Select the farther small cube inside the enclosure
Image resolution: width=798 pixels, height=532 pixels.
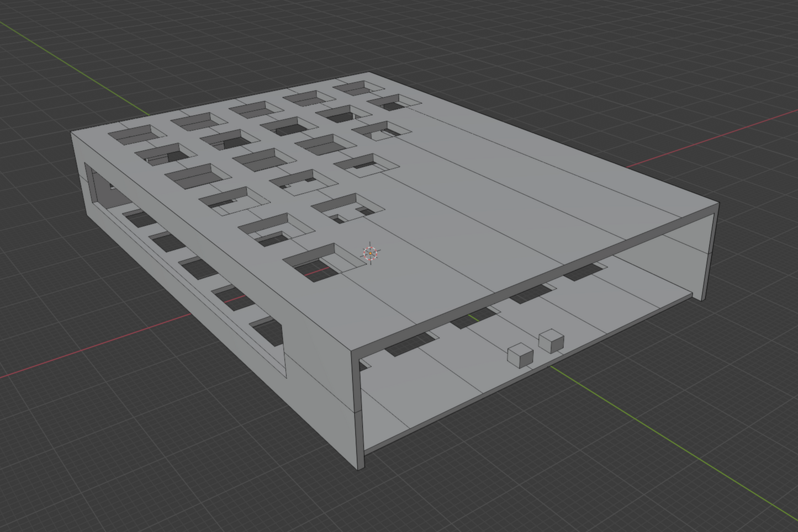tap(551, 341)
